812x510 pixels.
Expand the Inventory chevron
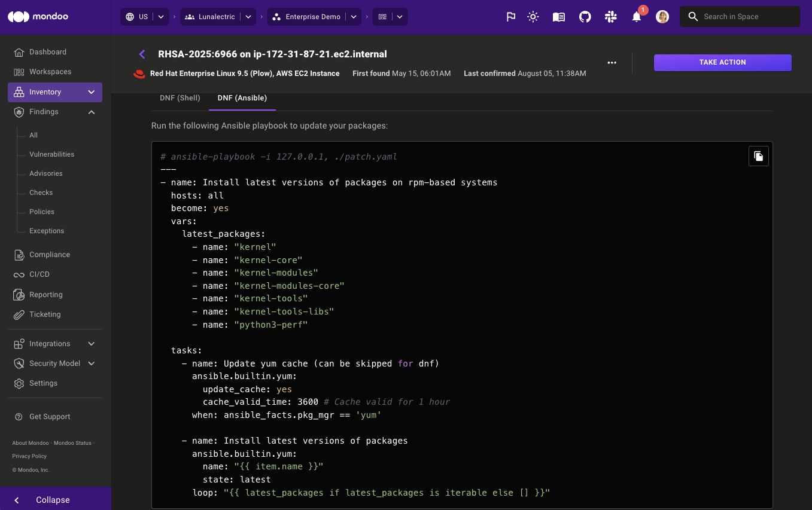tap(92, 92)
